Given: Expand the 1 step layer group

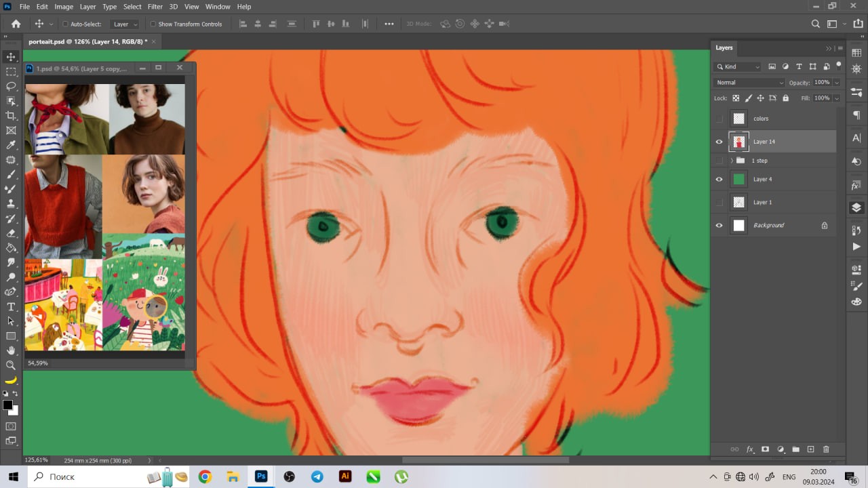Looking at the screenshot, I should point(732,161).
